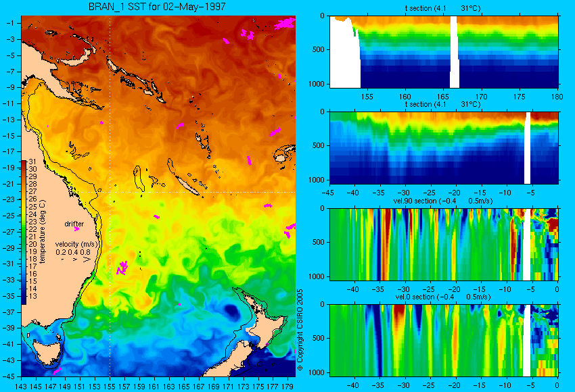Image resolution: width=575 pixels, height=392 pixels.
Task: Open the top longitude temperature section panel
Action: (444, 51)
